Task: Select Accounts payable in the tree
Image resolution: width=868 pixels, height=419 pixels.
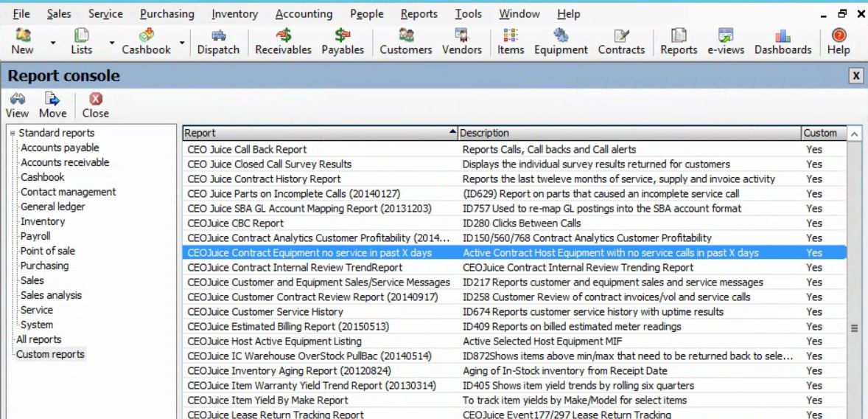Action: (60, 148)
